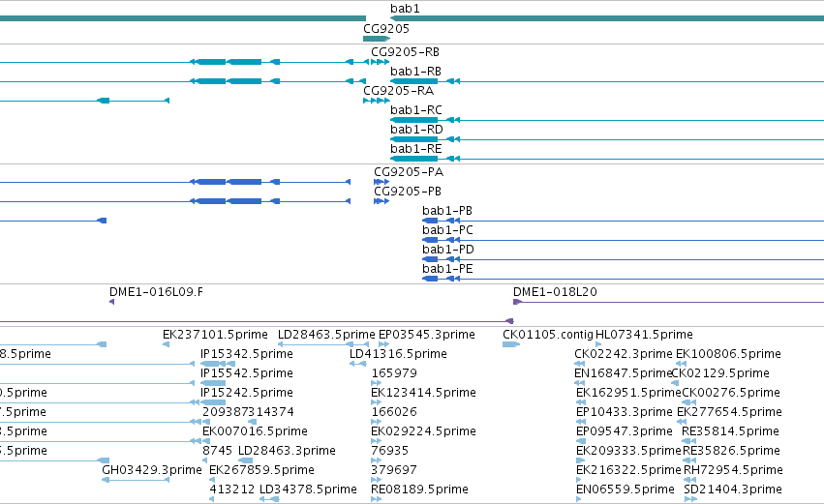Click feature labeled 379697
824x504 pixels.
tap(394, 470)
